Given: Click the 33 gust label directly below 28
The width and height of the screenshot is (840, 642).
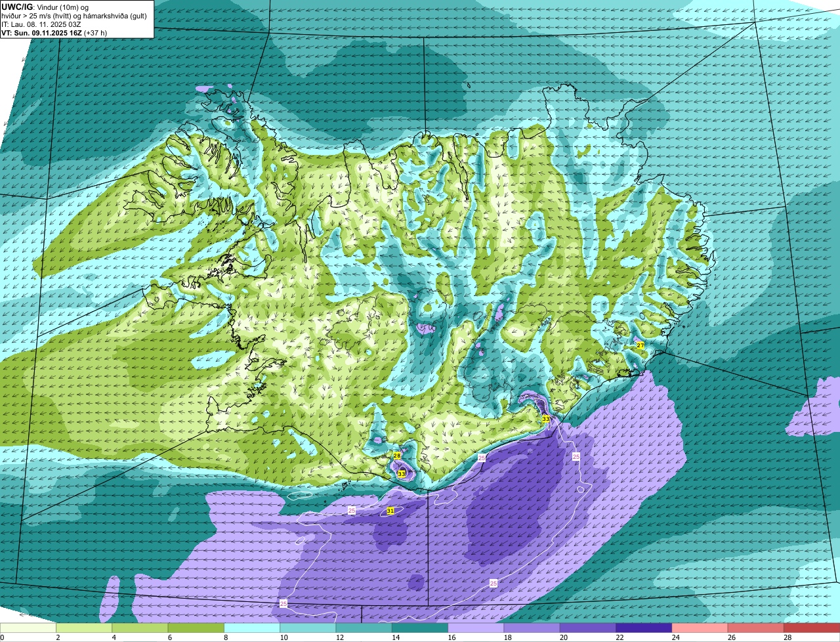Looking at the screenshot, I should 402,474.
